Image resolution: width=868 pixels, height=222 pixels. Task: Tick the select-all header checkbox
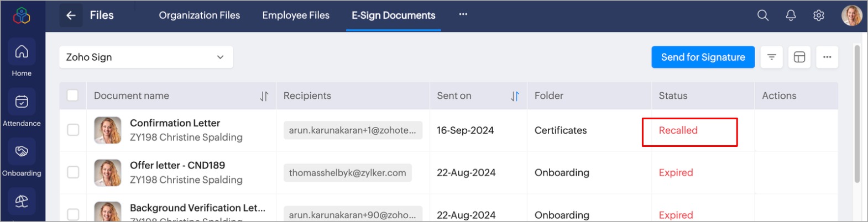[72, 96]
